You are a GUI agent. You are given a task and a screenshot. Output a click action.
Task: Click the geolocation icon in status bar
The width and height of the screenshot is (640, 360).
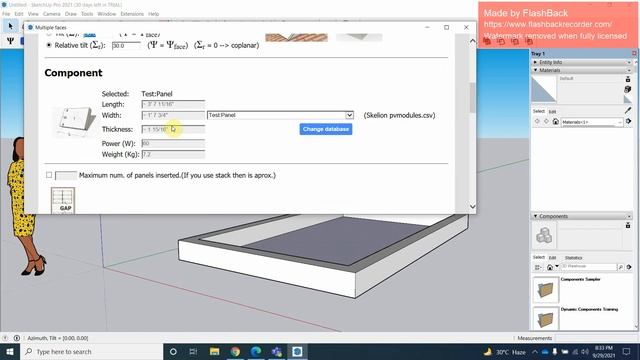[x=5, y=338]
